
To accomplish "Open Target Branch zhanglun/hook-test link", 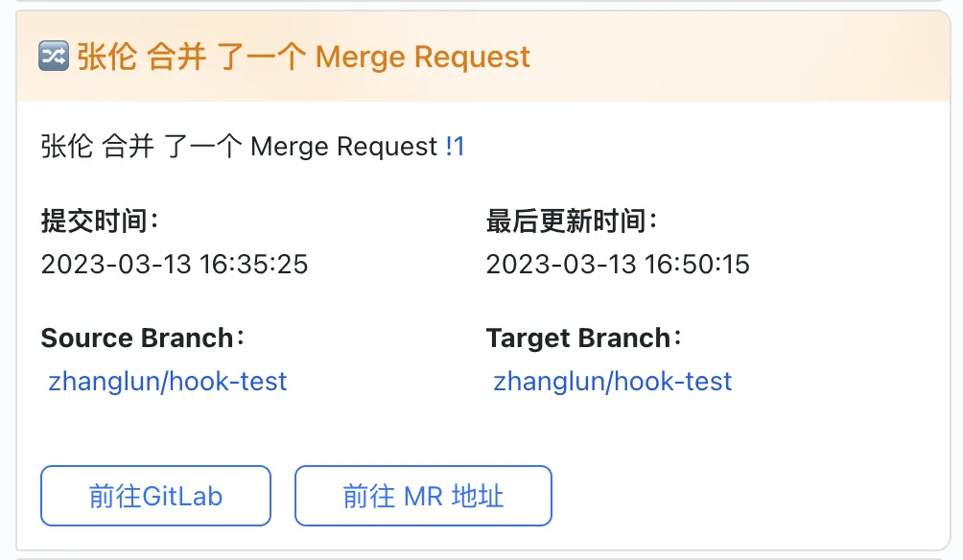I will (613, 382).
